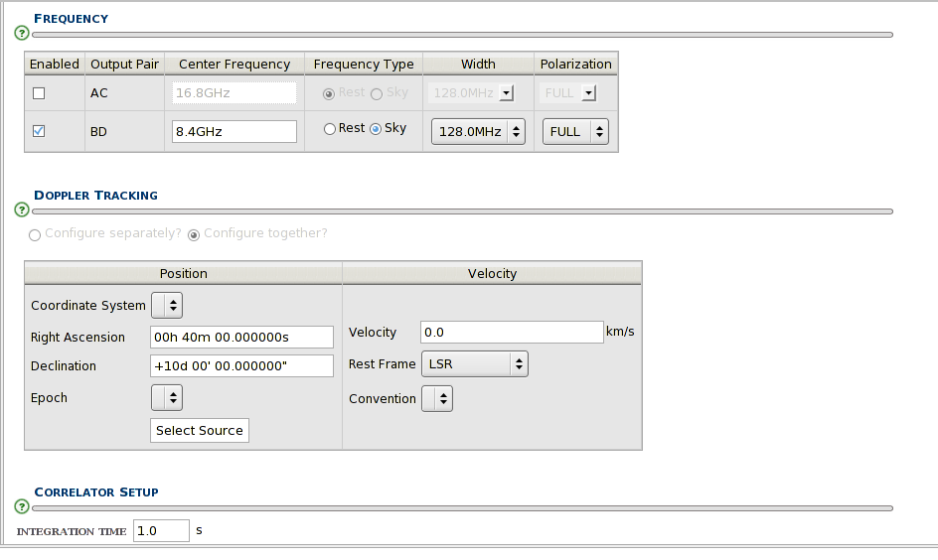Uncheck the BD output pair checkbox
The height and width of the screenshot is (560, 938).
click(39, 131)
